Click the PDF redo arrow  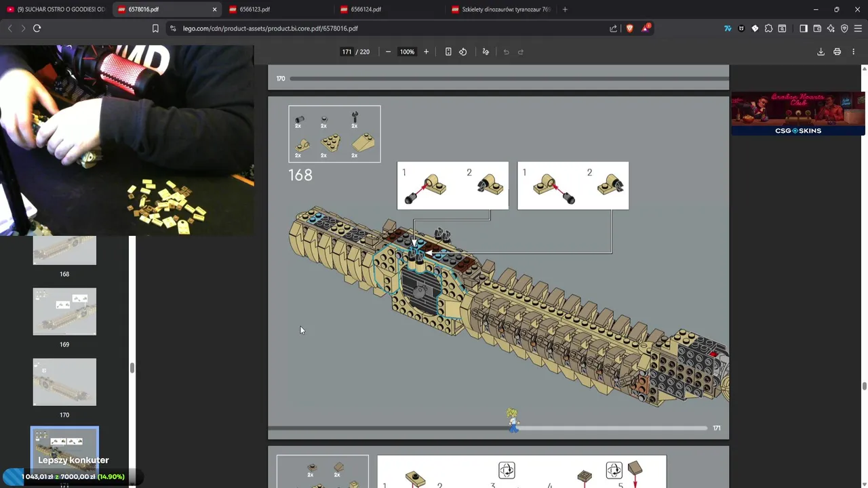[x=521, y=52]
